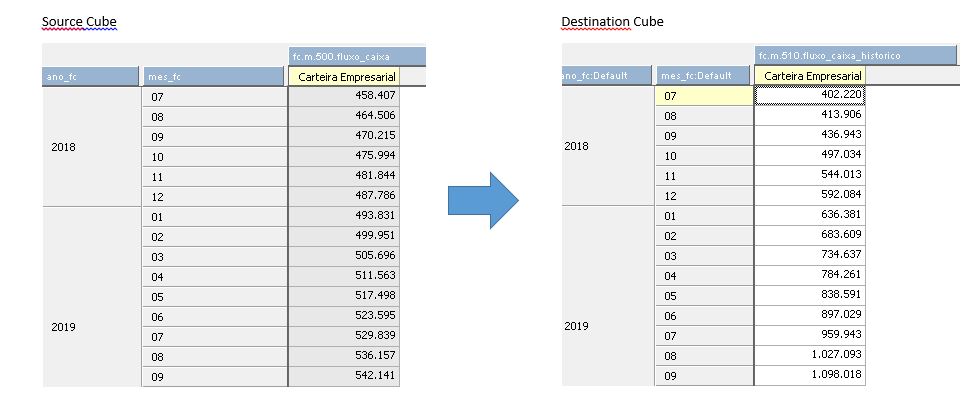Click the mes_fc dimension header in source cube
This screenshot has height=399, width=973.
[213, 76]
